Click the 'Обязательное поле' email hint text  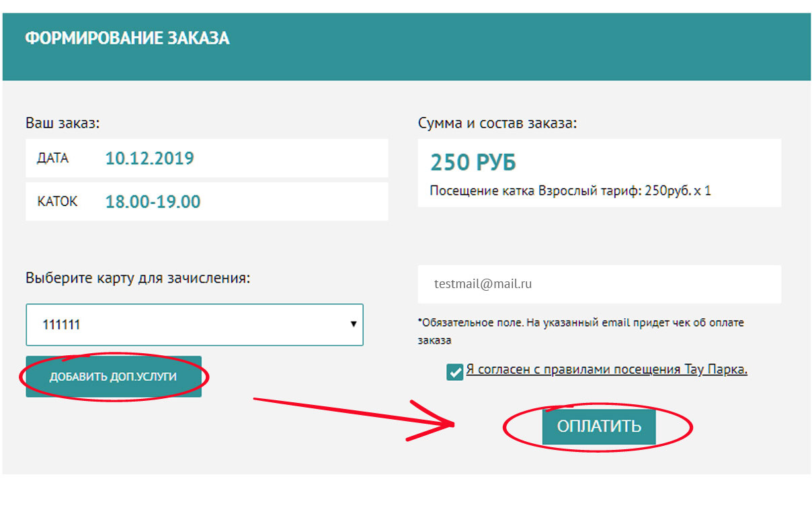click(x=581, y=331)
